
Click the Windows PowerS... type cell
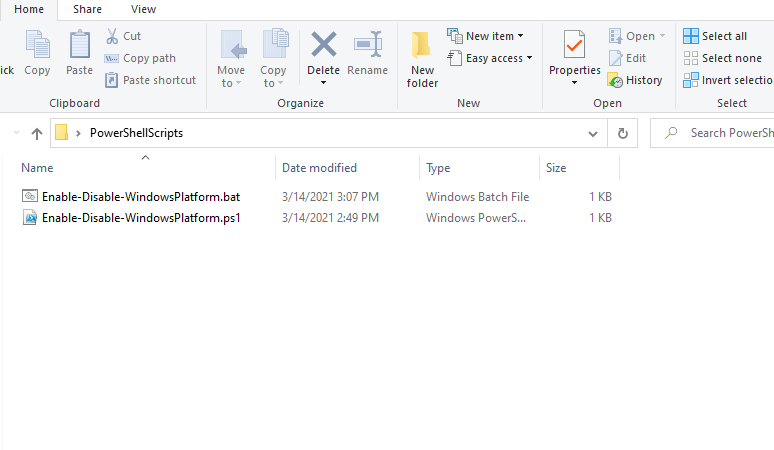(476, 218)
